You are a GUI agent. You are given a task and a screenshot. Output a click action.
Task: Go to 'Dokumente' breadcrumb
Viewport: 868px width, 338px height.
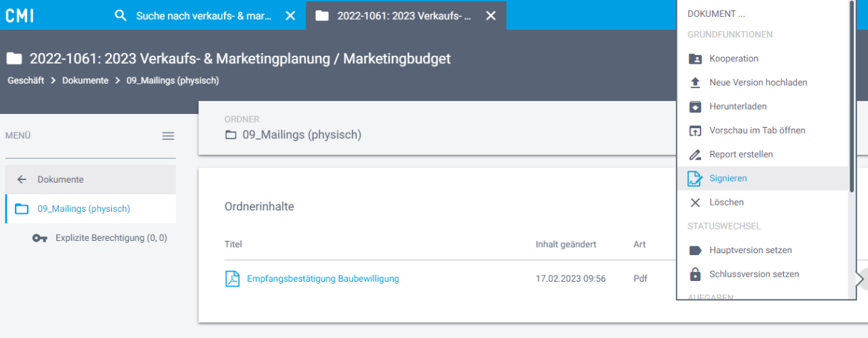pos(85,80)
